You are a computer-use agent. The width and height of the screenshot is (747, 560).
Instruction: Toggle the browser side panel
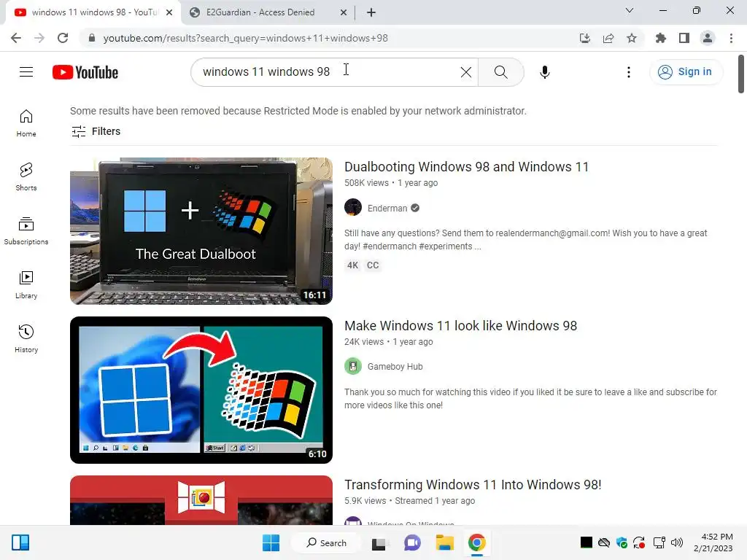tap(684, 38)
